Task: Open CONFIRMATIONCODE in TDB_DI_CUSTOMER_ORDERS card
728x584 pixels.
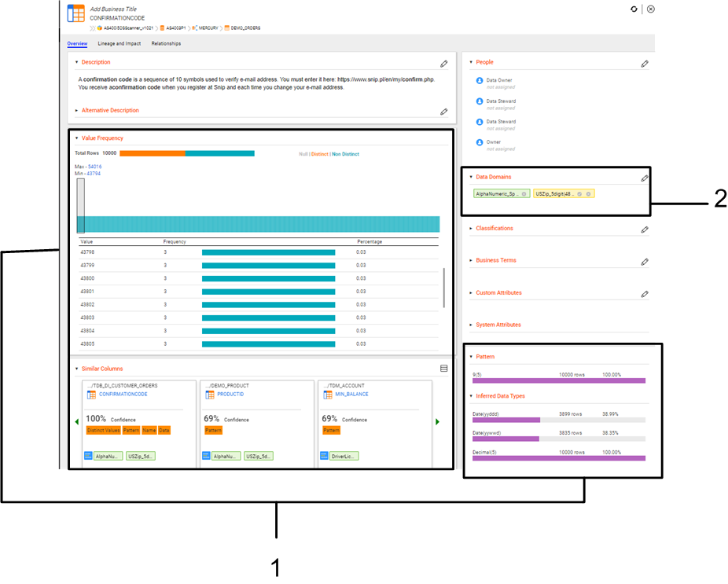Action: [123, 394]
